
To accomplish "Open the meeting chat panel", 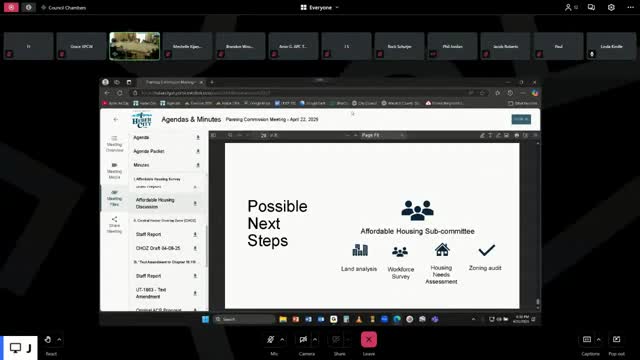I will pyautogui.click(x=591, y=7).
